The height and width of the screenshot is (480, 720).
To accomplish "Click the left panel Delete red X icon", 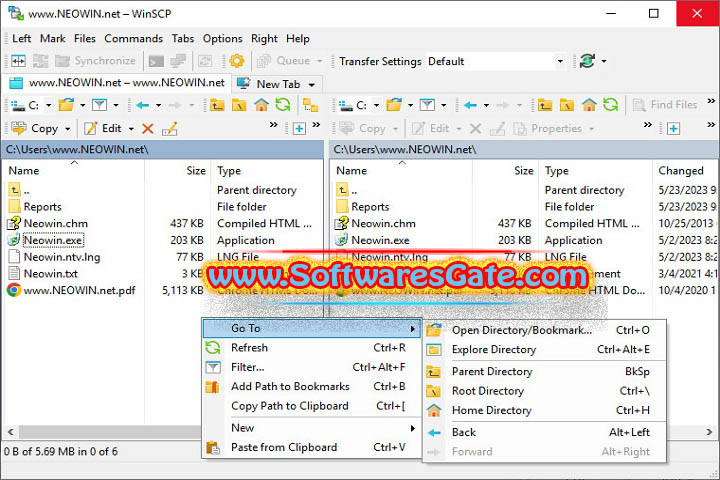I will [x=147, y=129].
